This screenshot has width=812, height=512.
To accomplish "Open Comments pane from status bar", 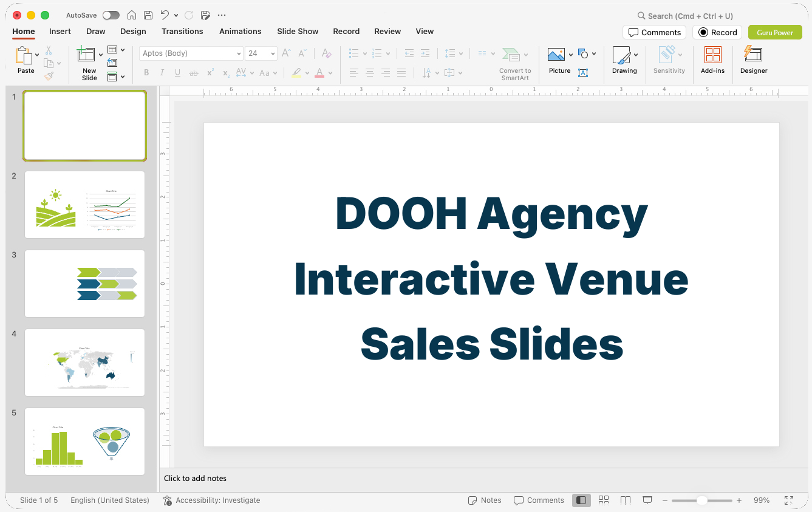I will (539, 500).
